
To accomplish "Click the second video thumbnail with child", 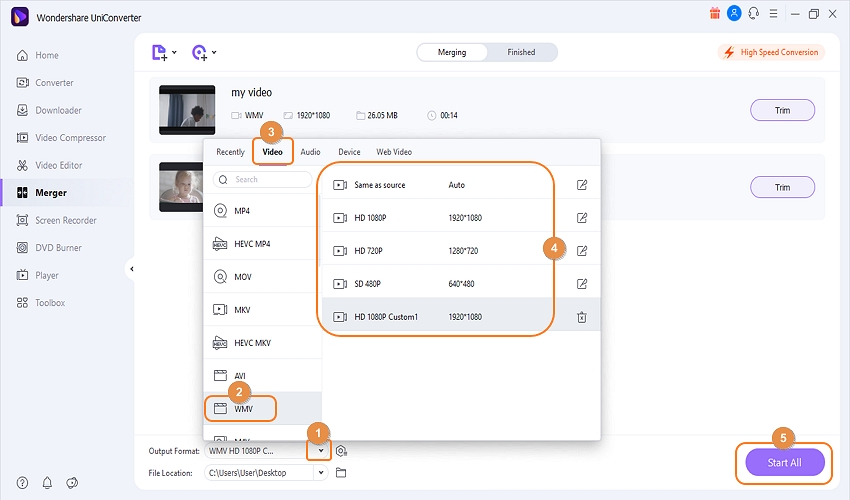I will (181, 187).
